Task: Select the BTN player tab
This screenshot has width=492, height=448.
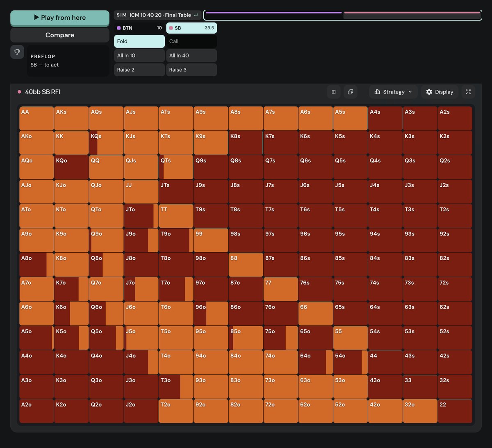Action: pyautogui.click(x=139, y=28)
